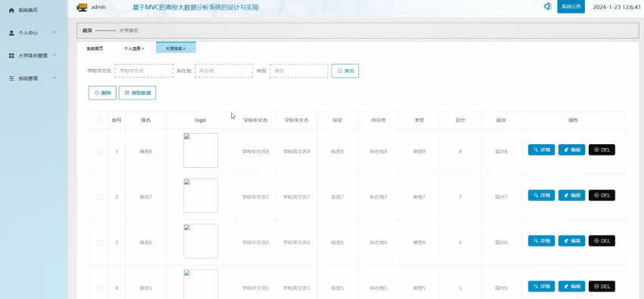Click the logo image of row 排名8
The height and width of the screenshot is (299, 644).
coord(201,150)
